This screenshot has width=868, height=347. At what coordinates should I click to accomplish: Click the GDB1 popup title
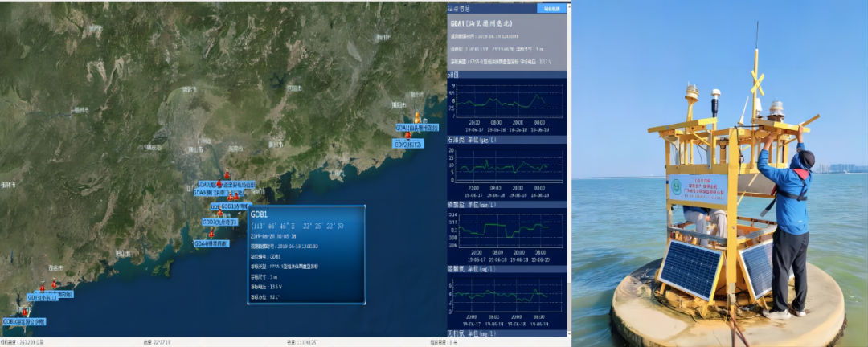259,214
